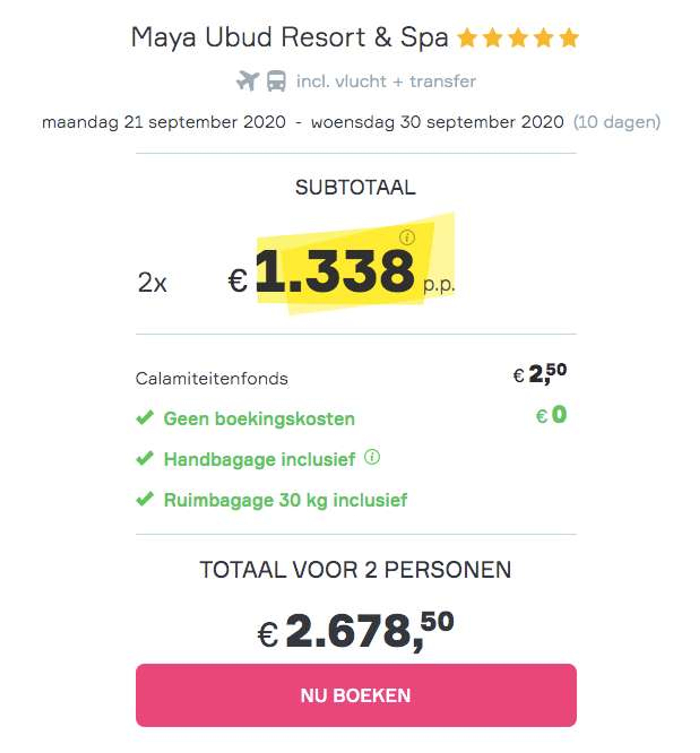Click the Geen boekingskosten text
Viewport: 700px width, 753px height.
pos(259,419)
